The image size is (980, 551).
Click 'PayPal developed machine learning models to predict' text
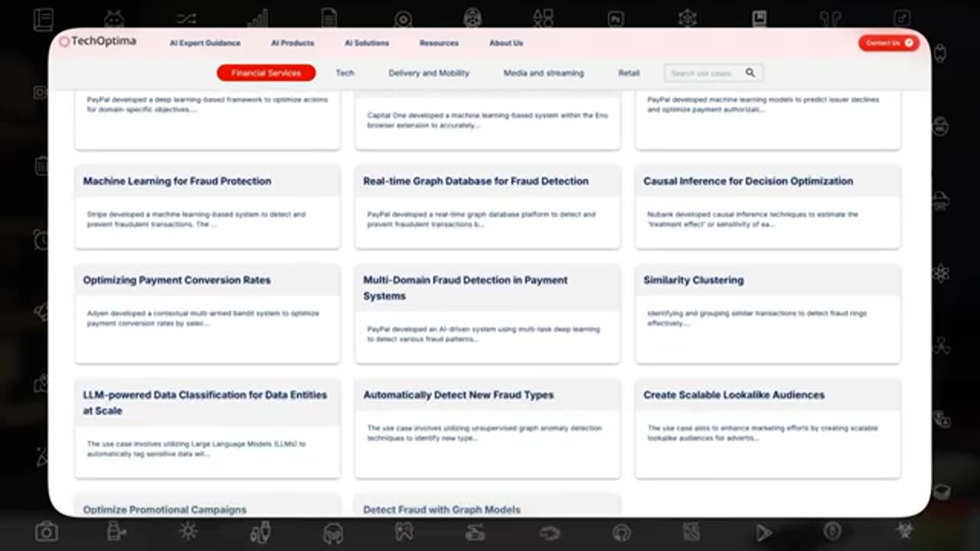763,104
